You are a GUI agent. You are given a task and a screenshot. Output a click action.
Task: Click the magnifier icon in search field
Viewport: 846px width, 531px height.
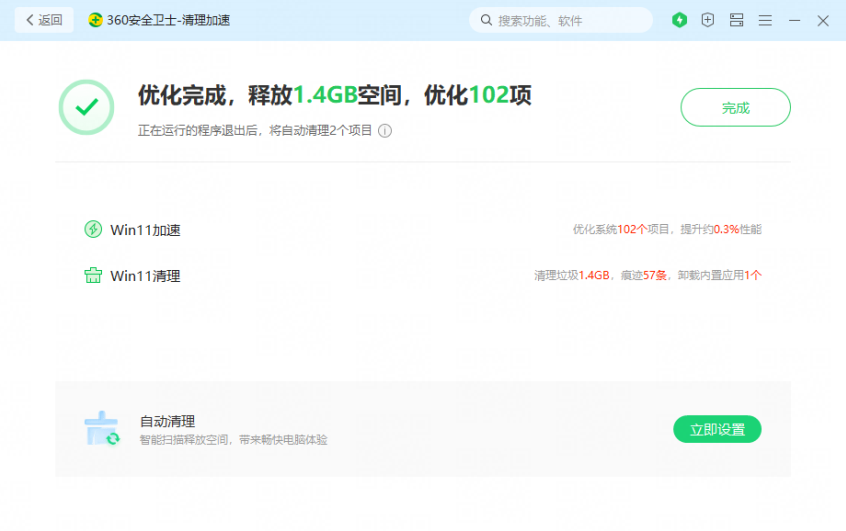pyautogui.click(x=487, y=20)
